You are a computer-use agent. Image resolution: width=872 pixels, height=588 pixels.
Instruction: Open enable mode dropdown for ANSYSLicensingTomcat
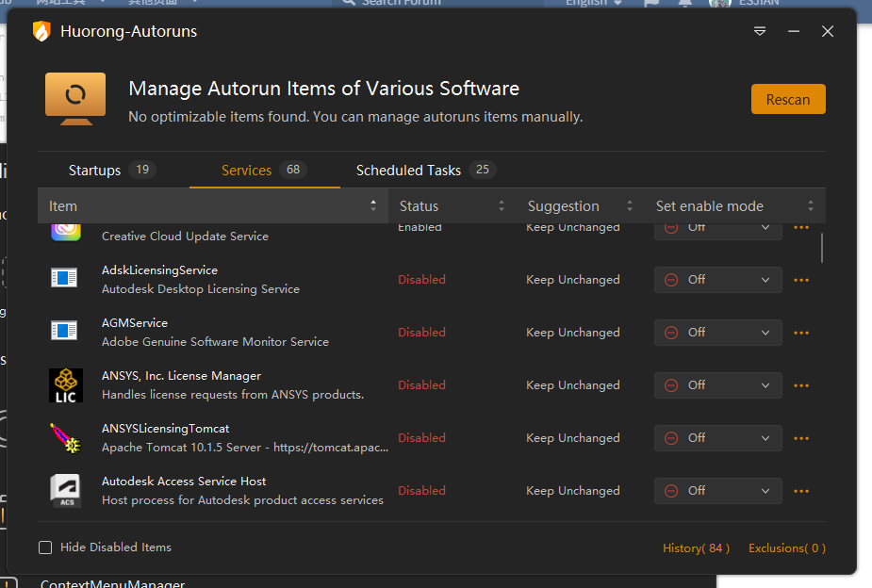(x=718, y=438)
